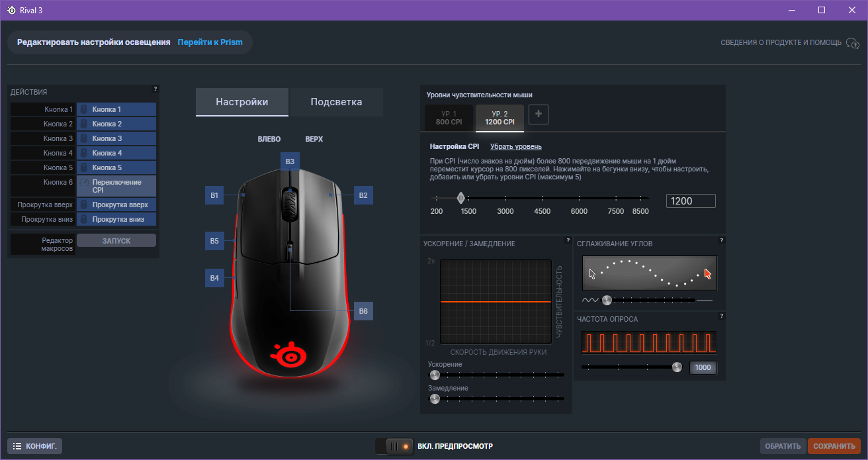Screen dimensions: 868x460
Task: Click polling rate slider handle
Action: 677,367
